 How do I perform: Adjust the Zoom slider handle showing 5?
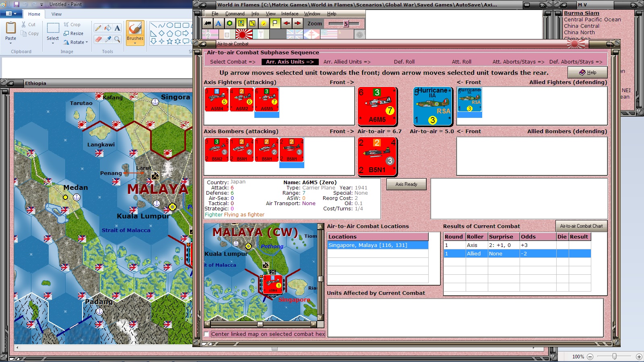(345, 24)
